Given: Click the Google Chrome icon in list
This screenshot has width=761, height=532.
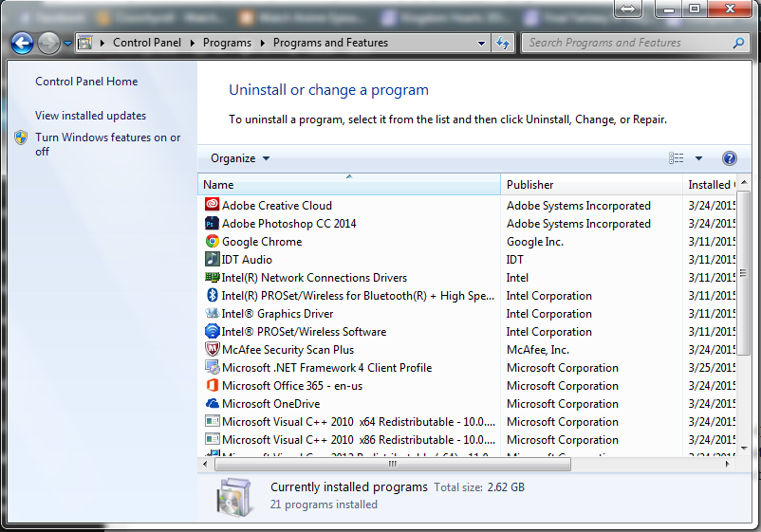Looking at the screenshot, I should point(213,241).
